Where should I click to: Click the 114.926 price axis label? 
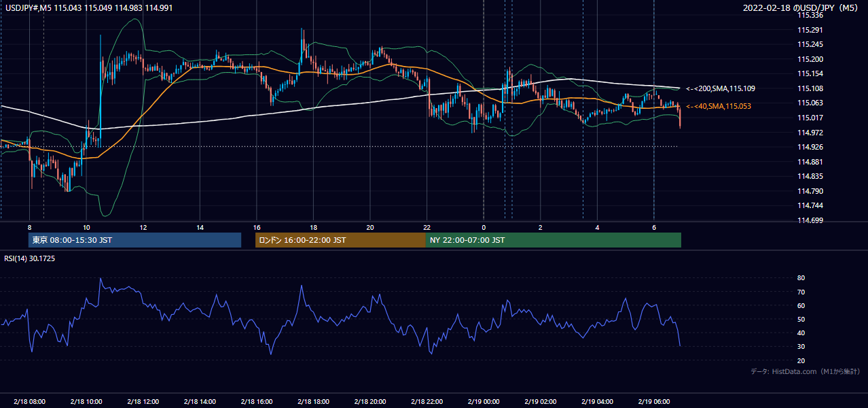click(x=810, y=147)
